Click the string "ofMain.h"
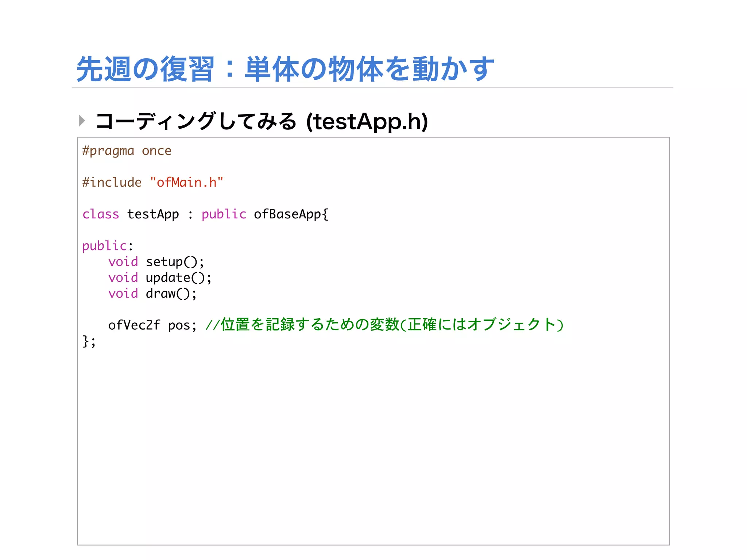Viewport: 747px width, 560px height. [186, 182]
